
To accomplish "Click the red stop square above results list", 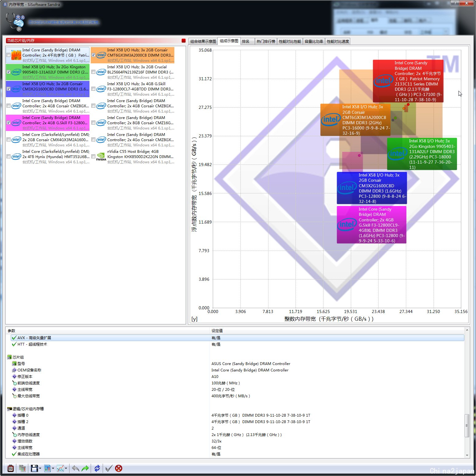I will [x=184, y=41].
